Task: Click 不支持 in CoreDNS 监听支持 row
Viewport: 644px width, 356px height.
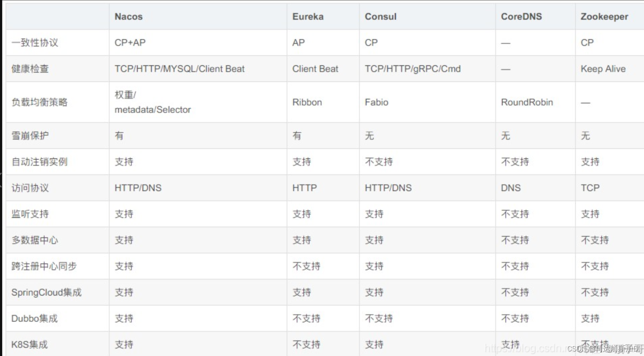Action: (x=515, y=214)
